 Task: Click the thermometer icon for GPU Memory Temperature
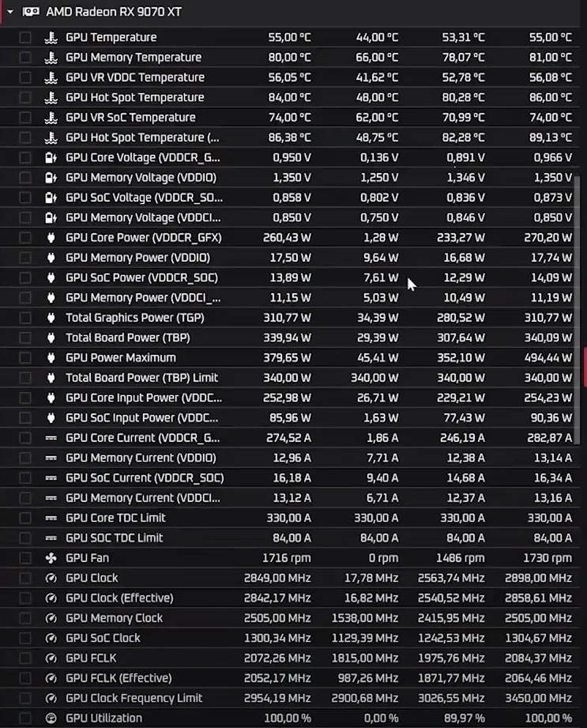[x=51, y=57]
